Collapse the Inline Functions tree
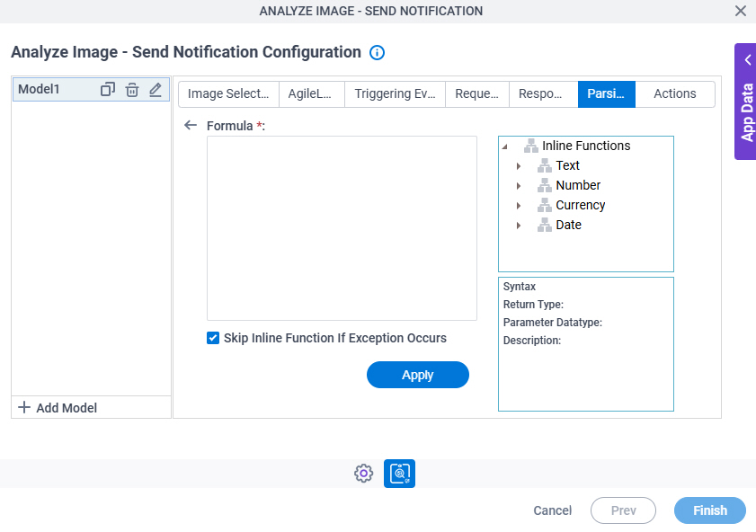The image size is (756, 532). [x=505, y=146]
